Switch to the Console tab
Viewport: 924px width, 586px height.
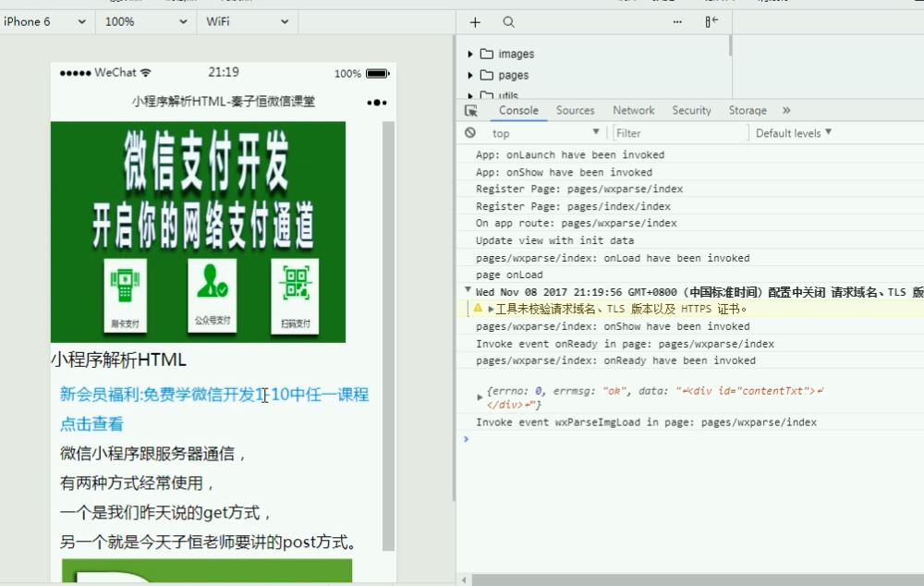[518, 110]
